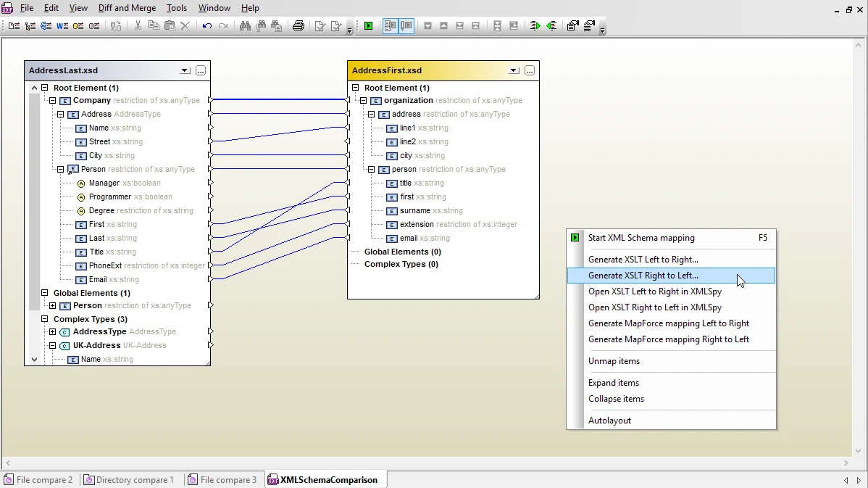Open the AddressFirst.xsd header dropdown arrow

click(x=514, y=70)
